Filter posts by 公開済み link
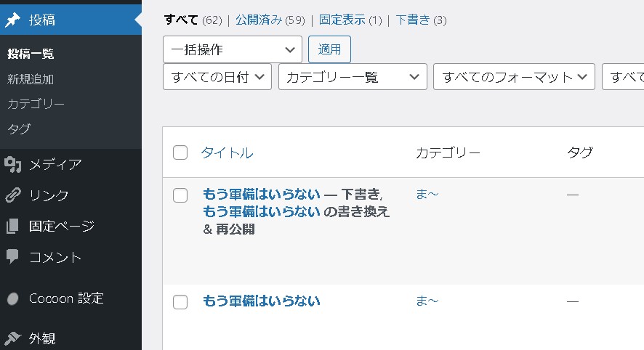644x350 pixels. pyautogui.click(x=259, y=20)
